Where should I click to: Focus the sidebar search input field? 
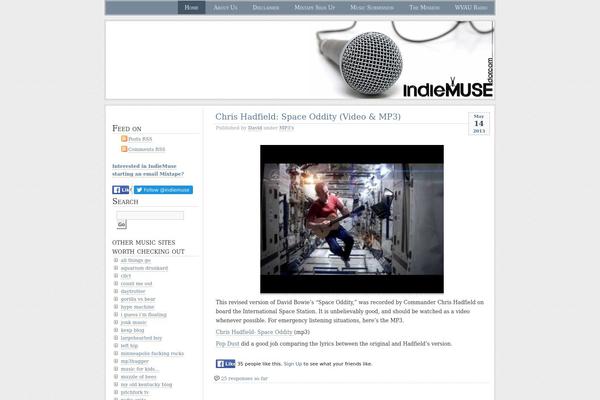(150, 216)
